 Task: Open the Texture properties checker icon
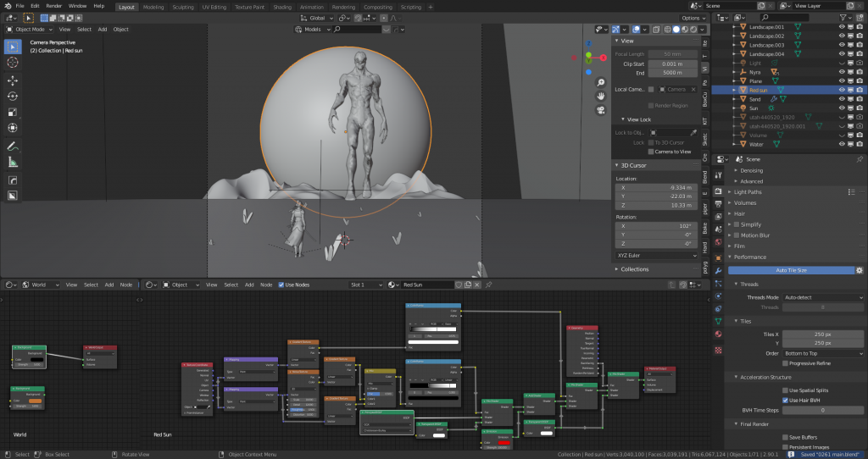(x=718, y=350)
